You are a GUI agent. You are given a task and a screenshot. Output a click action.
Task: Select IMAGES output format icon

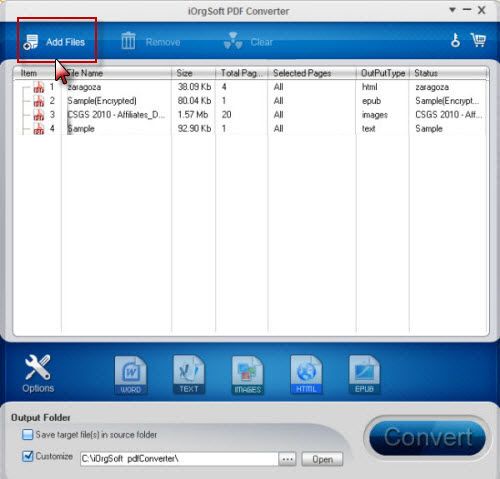(247, 375)
